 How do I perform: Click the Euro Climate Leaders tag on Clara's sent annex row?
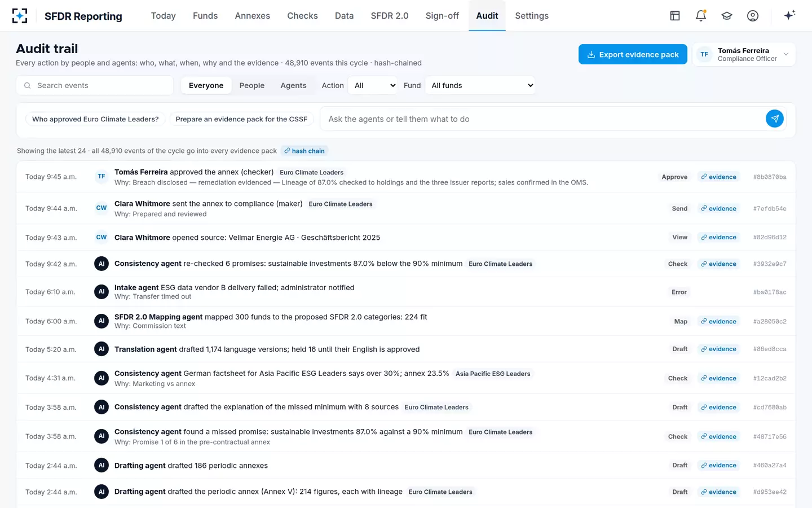[341, 204]
